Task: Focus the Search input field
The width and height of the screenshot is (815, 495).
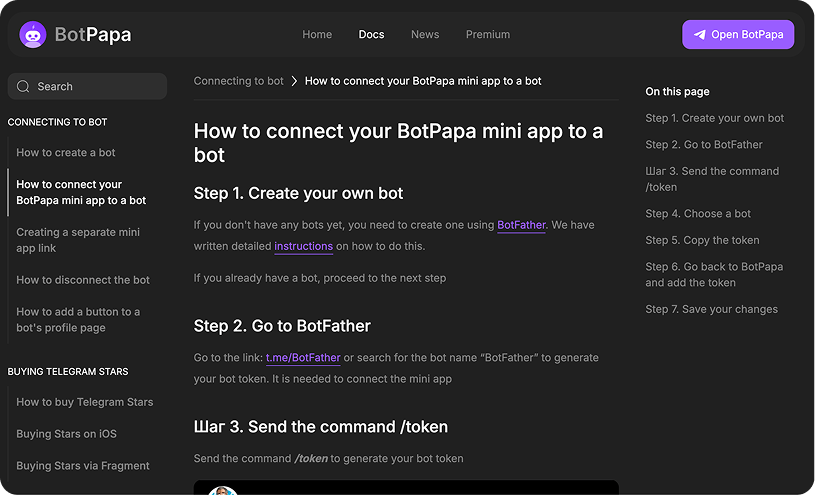Action: point(95,87)
